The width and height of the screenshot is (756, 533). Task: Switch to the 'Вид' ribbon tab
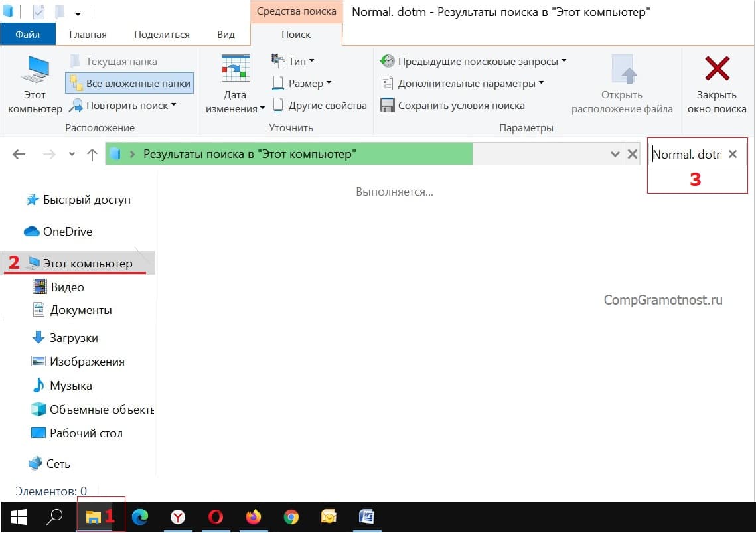pos(226,34)
